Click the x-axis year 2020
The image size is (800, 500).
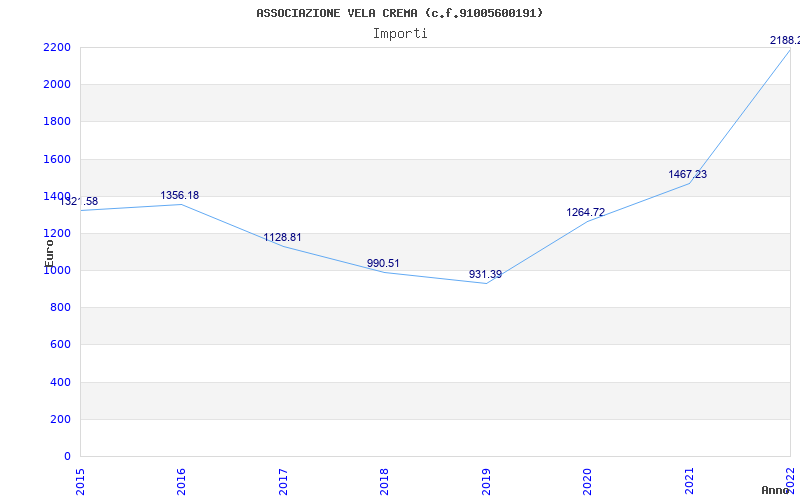588,482
